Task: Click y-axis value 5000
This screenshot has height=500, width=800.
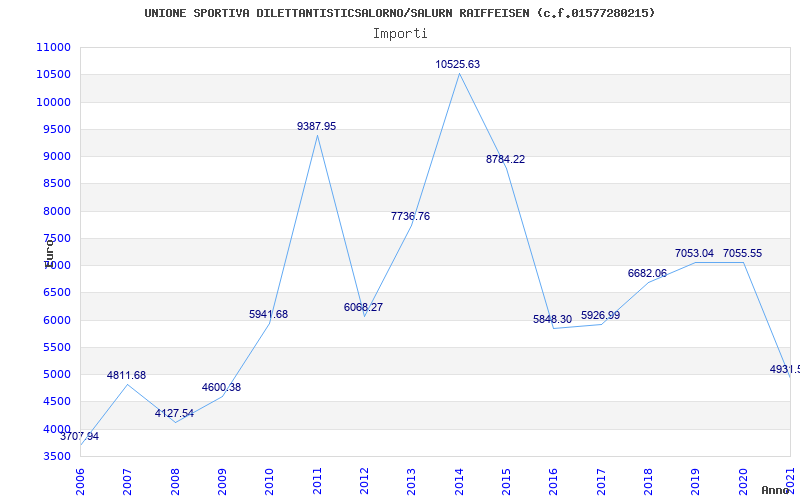Action: [56, 374]
